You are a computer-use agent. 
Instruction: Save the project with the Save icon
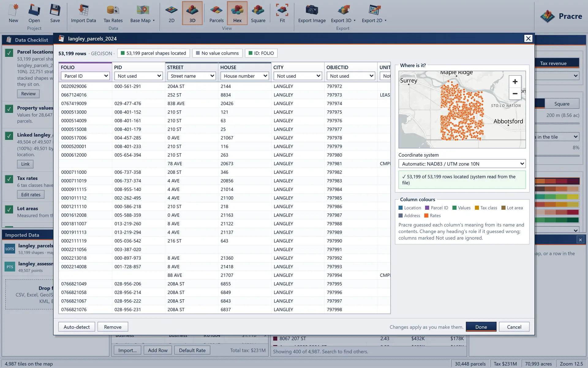tap(55, 14)
